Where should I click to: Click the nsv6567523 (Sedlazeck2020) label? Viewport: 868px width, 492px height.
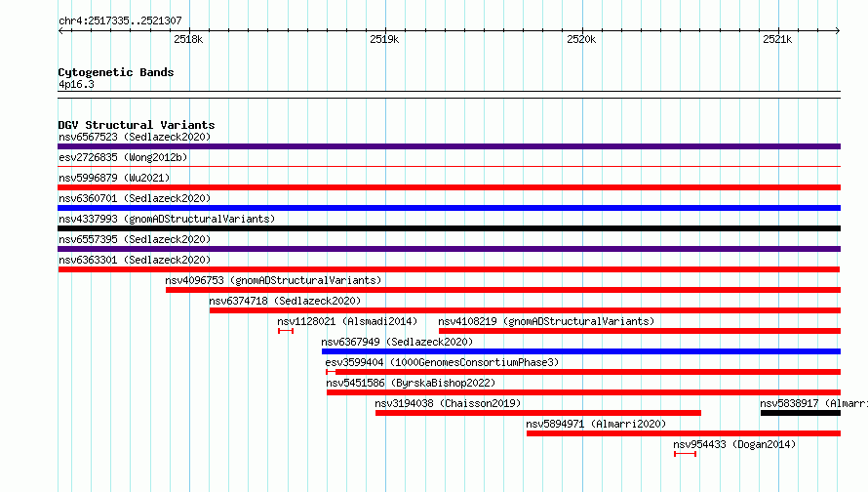(135, 137)
